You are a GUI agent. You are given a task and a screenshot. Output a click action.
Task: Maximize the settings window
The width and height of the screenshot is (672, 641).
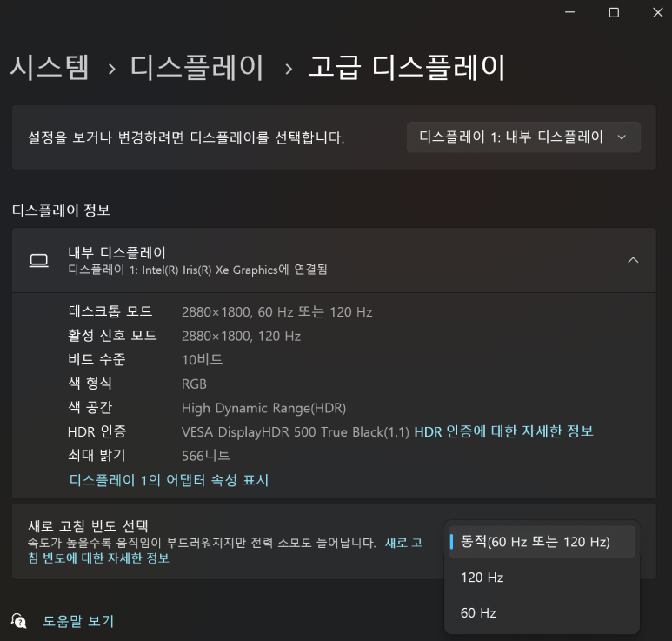click(x=614, y=12)
